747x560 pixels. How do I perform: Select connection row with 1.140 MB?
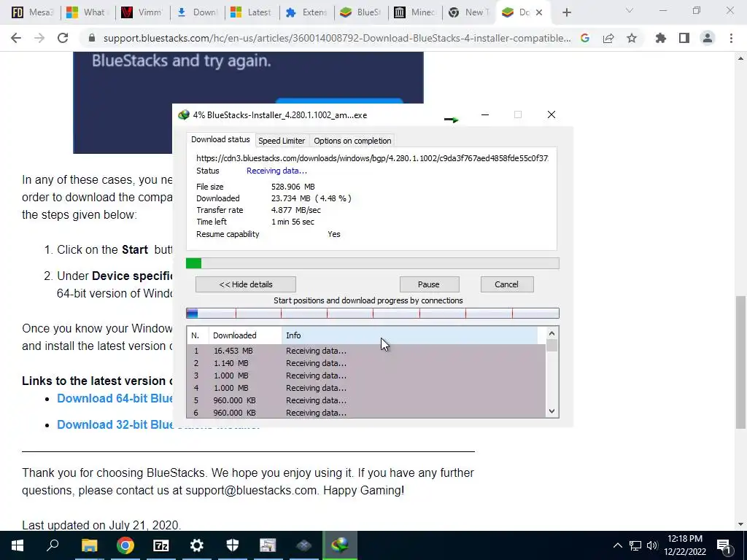point(366,363)
